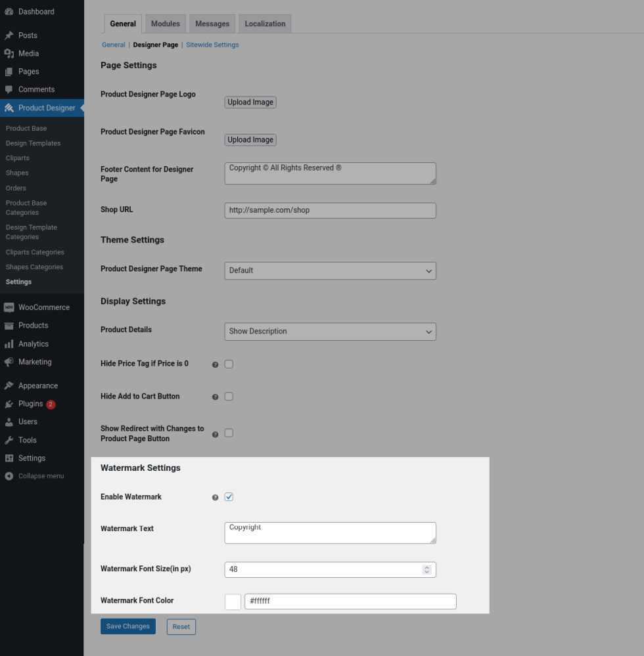Disable the Enable Watermark checkbox
The width and height of the screenshot is (644, 656).
(x=229, y=497)
